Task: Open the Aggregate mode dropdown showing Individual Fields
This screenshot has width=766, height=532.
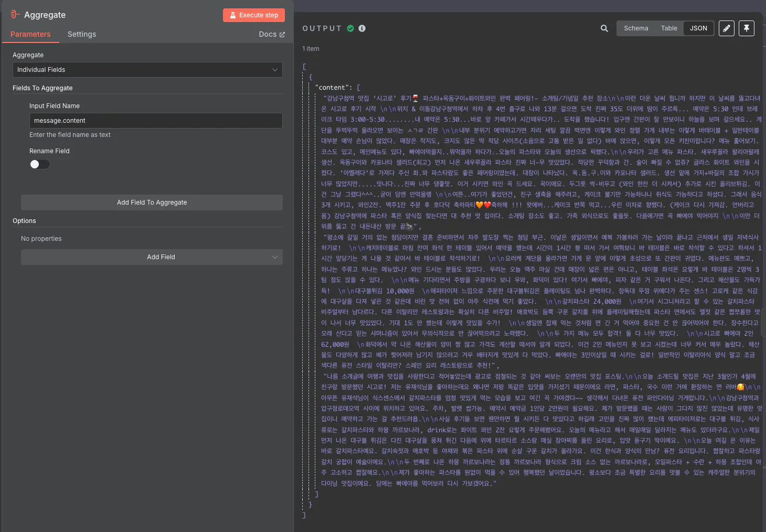Action: coord(147,70)
